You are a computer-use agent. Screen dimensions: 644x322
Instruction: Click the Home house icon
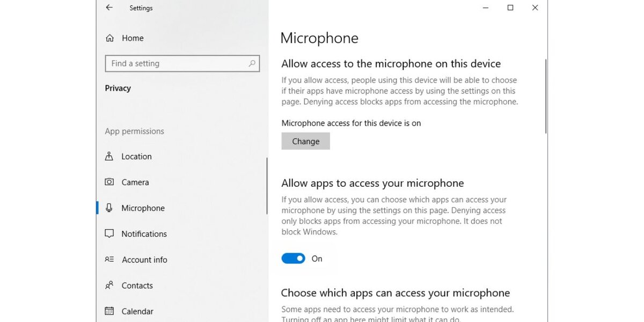pyautogui.click(x=110, y=38)
